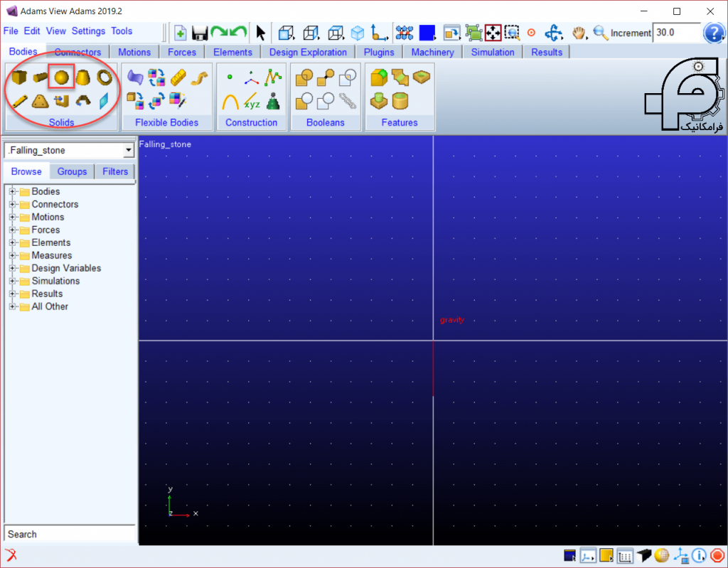
Task: Select the Frustum solid tool
Action: click(82, 77)
